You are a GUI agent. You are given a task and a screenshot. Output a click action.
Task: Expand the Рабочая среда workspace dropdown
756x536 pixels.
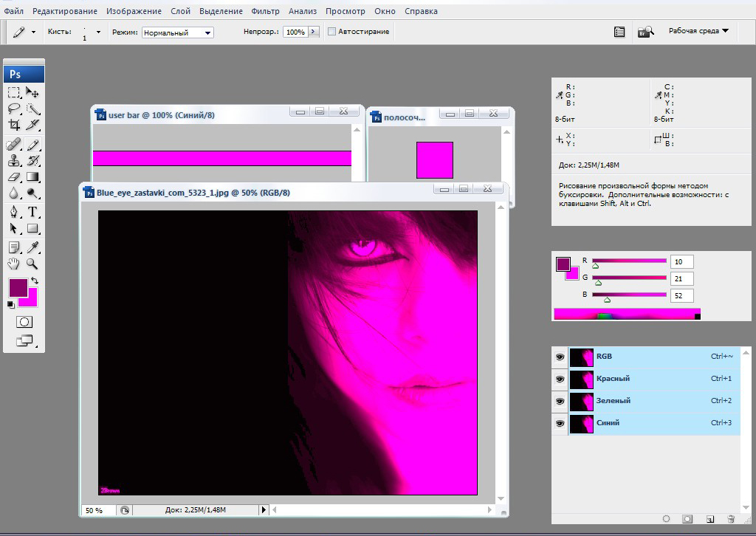[x=698, y=31]
